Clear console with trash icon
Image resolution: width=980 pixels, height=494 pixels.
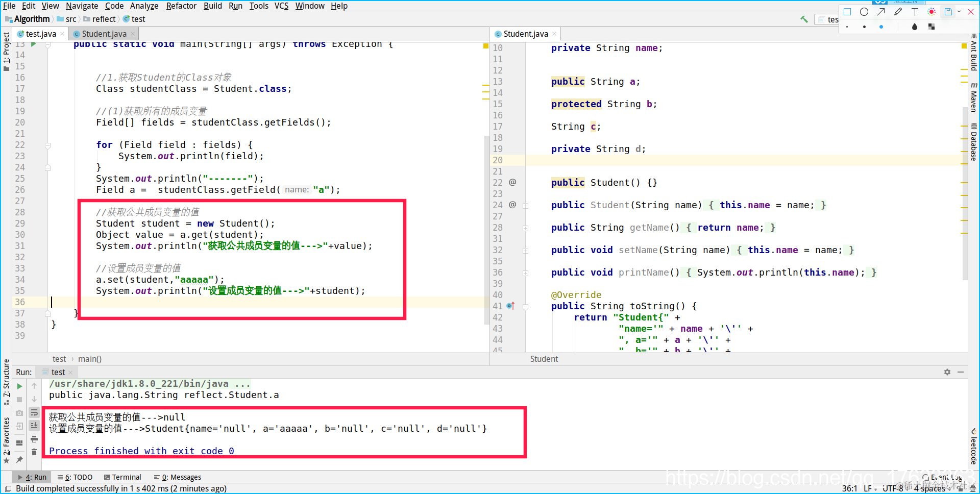click(34, 452)
